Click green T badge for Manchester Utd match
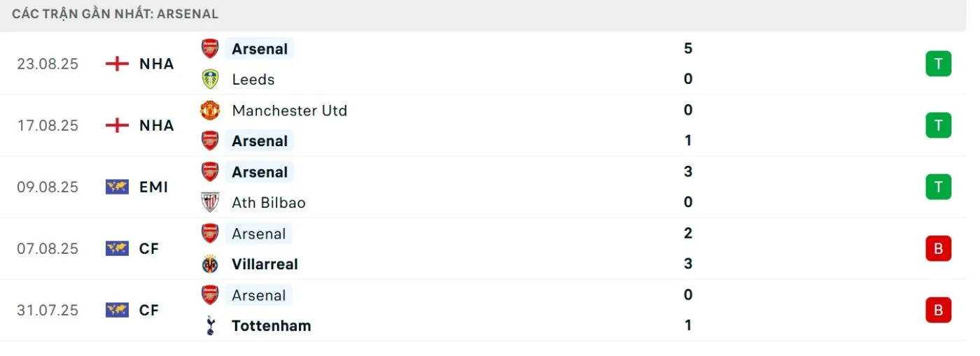 tap(938, 126)
